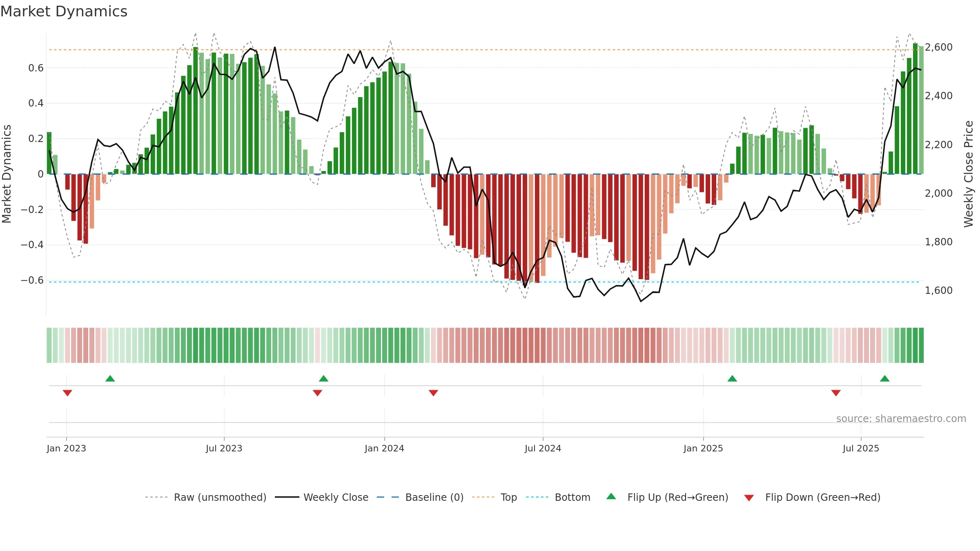
Task: Click first flip-up marker after Jan 2023
Action: point(110,378)
